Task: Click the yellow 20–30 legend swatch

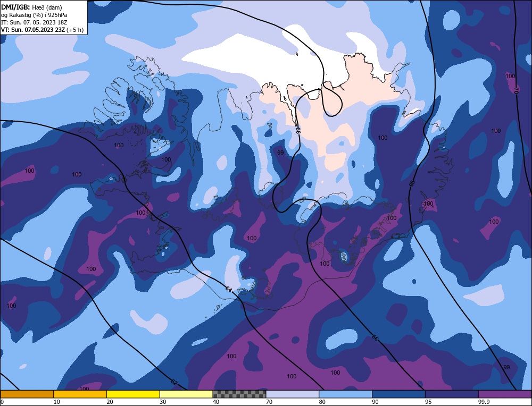Action: tap(133, 394)
